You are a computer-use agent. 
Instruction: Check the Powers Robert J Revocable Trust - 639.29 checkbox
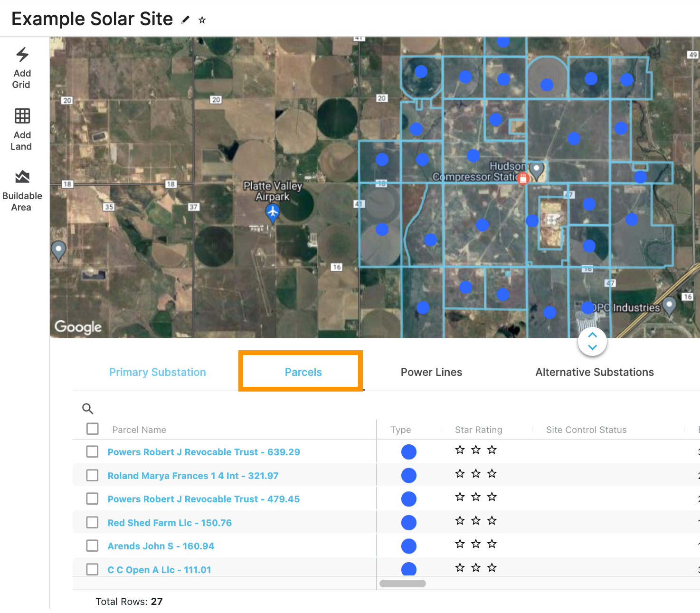[x=92, y=451]
